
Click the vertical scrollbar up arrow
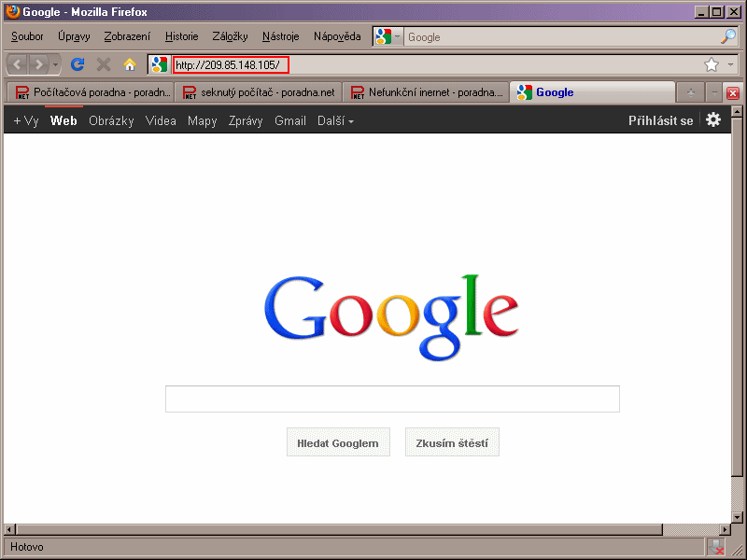[737, 111]
